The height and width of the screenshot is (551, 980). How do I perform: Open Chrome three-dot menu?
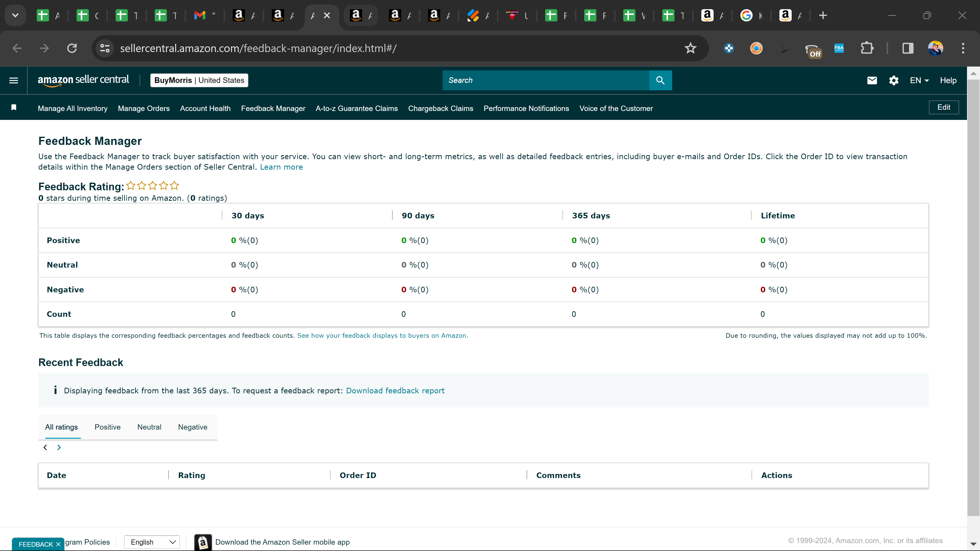point(963,48)
